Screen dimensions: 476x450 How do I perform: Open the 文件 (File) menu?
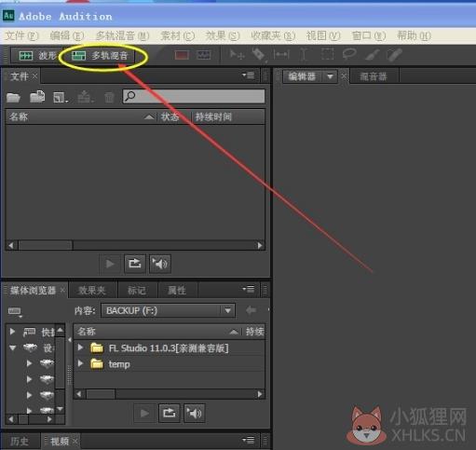tap(21, 35)
